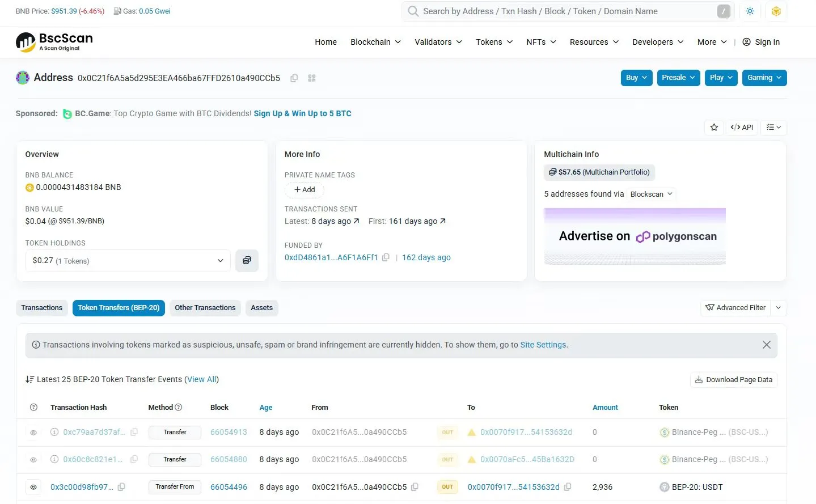816x504 pixels.
Task: Click the BC.Game sponsor icon
Action: tap(67, 114)
